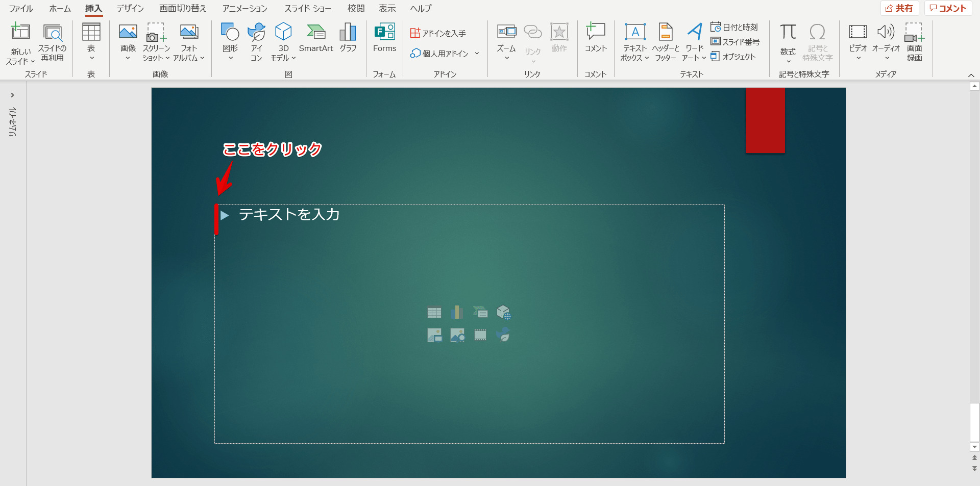Insert 日付と時刻

point(734,27)
